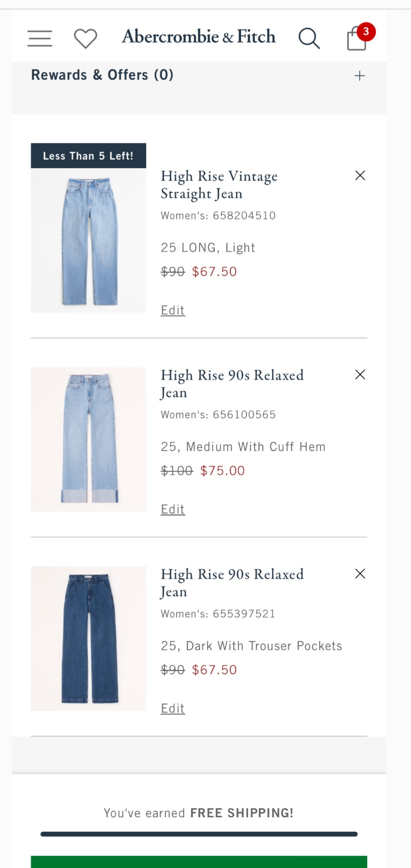Screen dimensions: 411x868
Task: Open search using the magnifying glass icon
Action: click(x=309, y=38)
